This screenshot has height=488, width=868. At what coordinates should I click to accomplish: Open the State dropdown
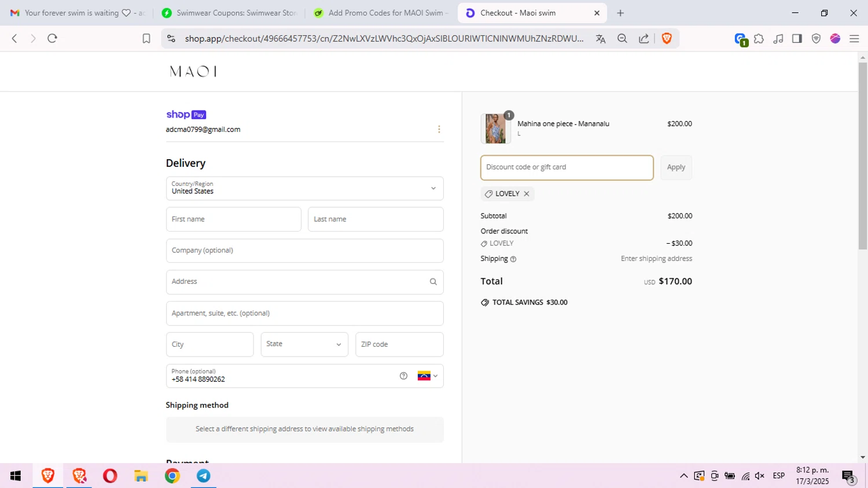click(x=304, y=344)
